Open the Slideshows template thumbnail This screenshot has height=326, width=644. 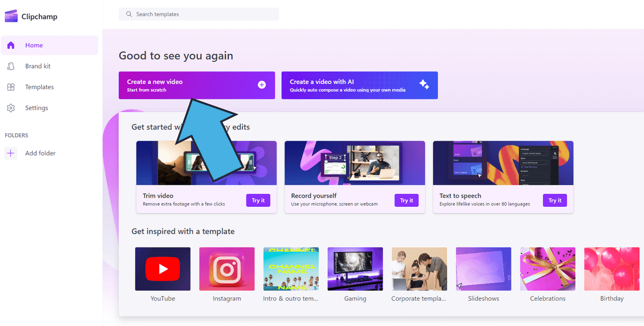484,269
